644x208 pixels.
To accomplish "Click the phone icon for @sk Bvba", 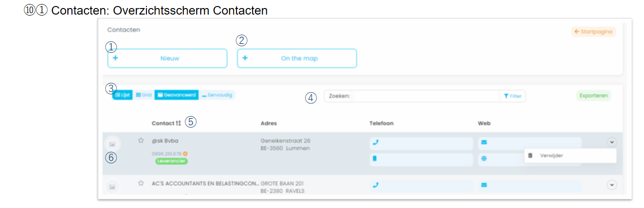I will pos(375,142).
